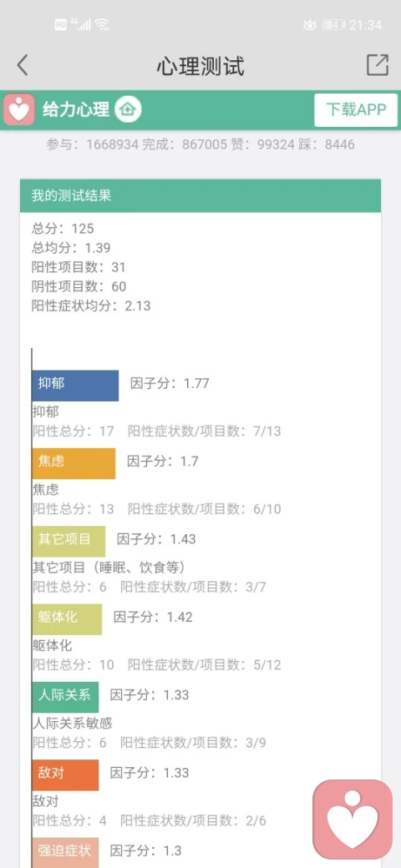Click the 下载APP button
This screenshot has height=868, width=401.
(356, 109)
